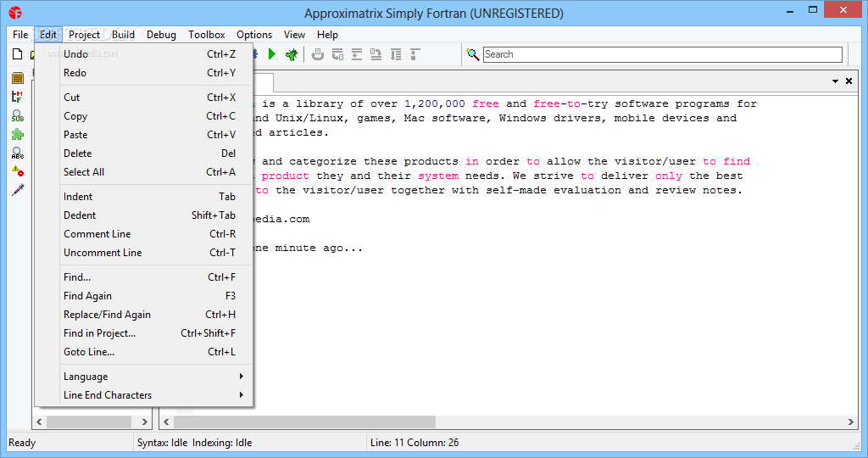
Task: Open the Language submenu
Action: (x=154, y=377)
